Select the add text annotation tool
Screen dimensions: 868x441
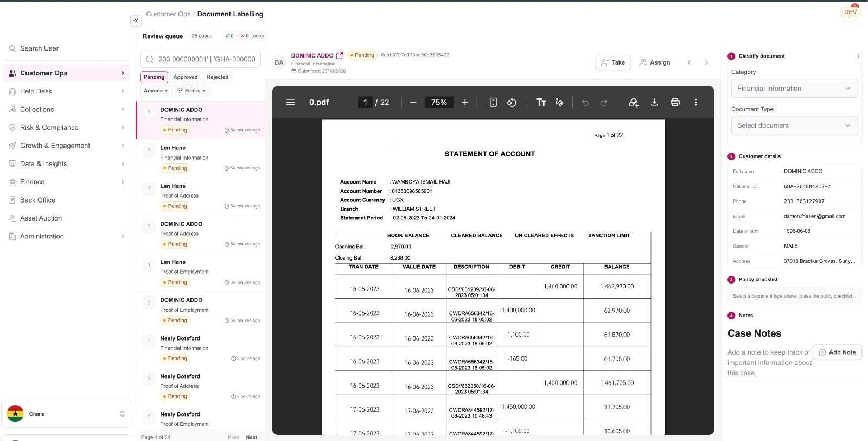point(541,102)
